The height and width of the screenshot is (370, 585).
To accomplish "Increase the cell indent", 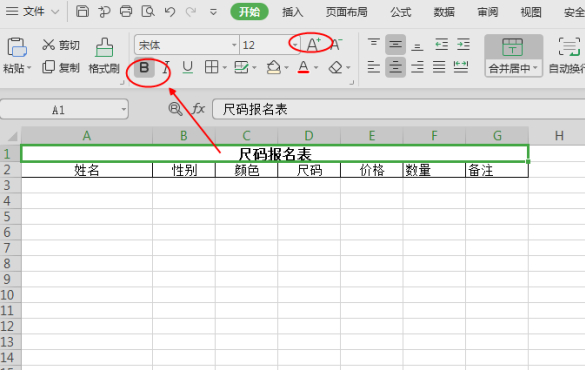I will [x=463, y=45].
